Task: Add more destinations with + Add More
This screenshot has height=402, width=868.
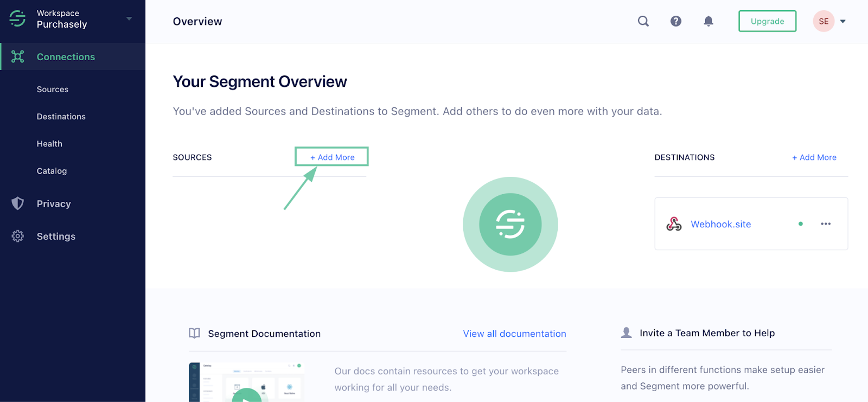Action: [x=814, y=157]
